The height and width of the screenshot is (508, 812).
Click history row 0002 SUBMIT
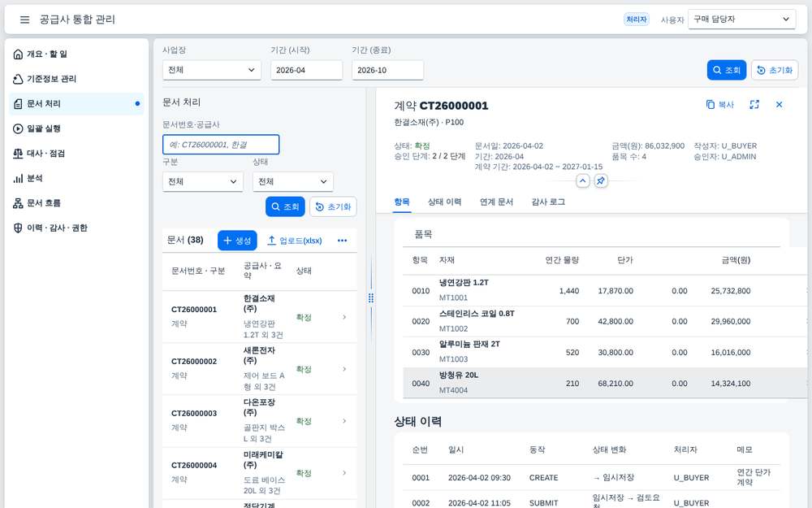tap(591, 500)
